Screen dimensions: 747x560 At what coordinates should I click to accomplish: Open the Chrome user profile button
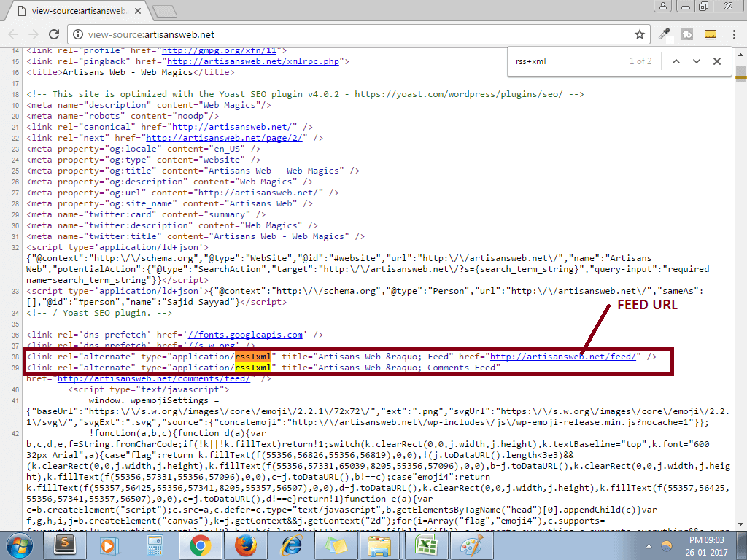click(x=662, y=6)
